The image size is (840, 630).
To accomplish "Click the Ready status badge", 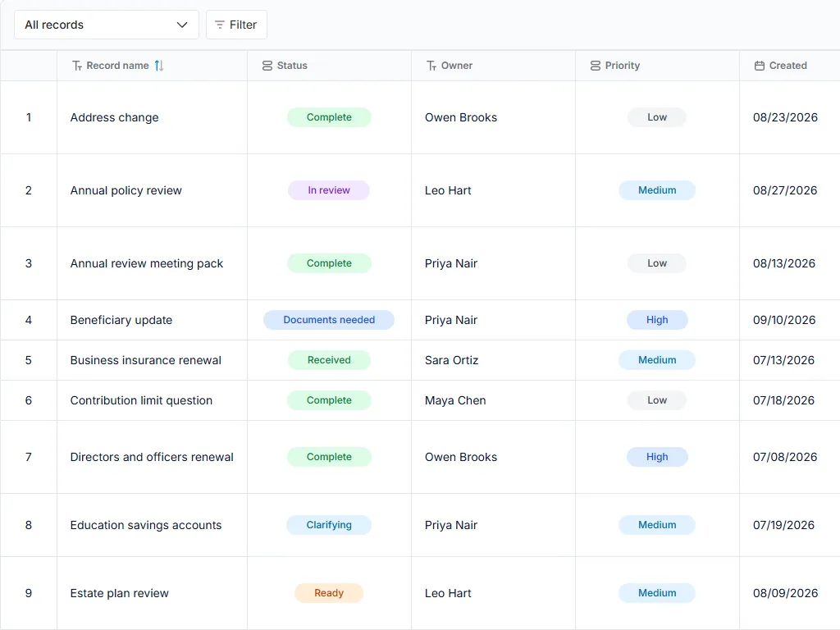I will point(329,593).
